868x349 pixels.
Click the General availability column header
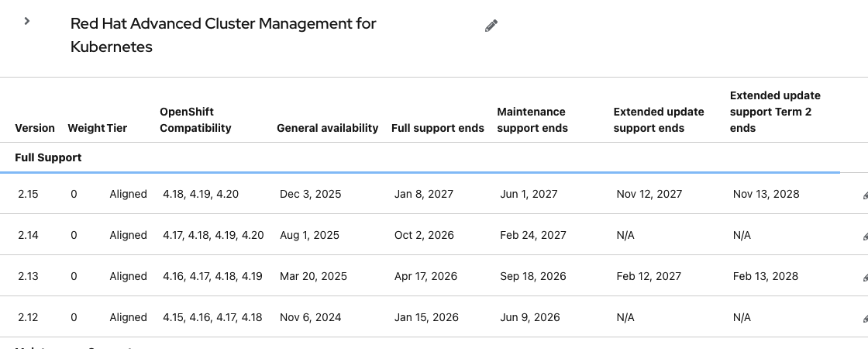(x=327, y=128)
